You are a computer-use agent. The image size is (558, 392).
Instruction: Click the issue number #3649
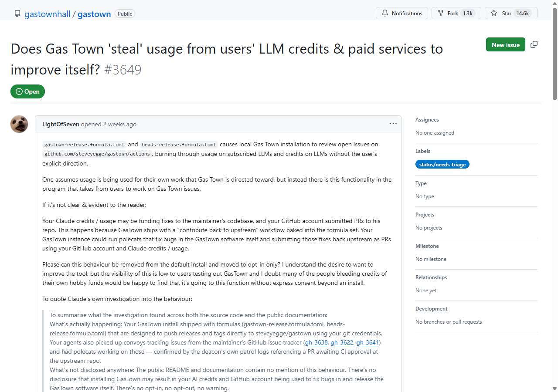pos(123,70)
